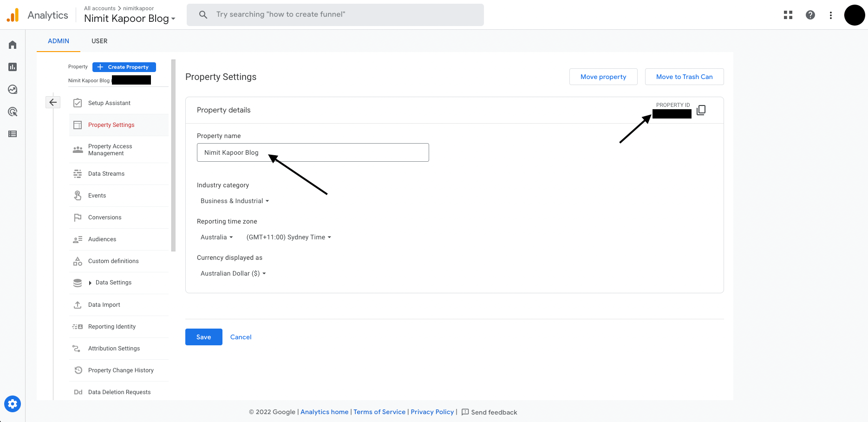Open Custom definitions menu item
This screenshot has height=422, width=868.
tap(119, 261)
